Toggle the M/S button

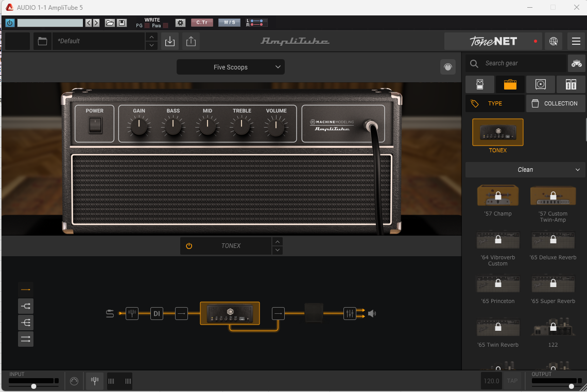230,23
